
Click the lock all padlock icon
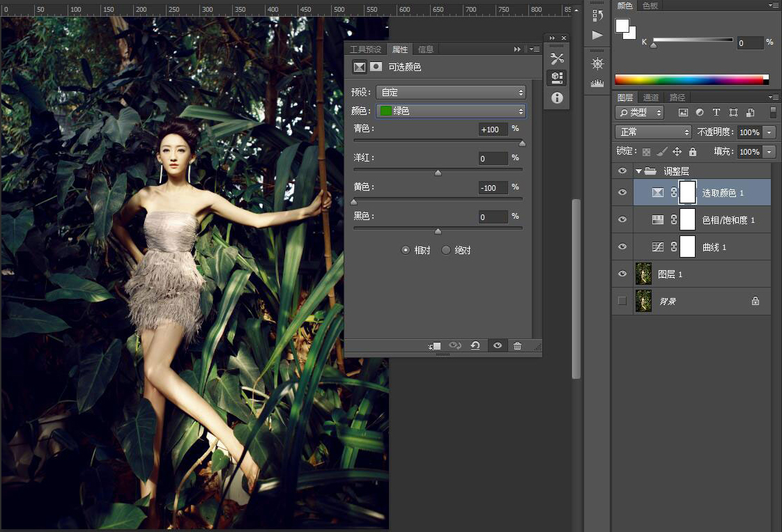coord(692,152)
